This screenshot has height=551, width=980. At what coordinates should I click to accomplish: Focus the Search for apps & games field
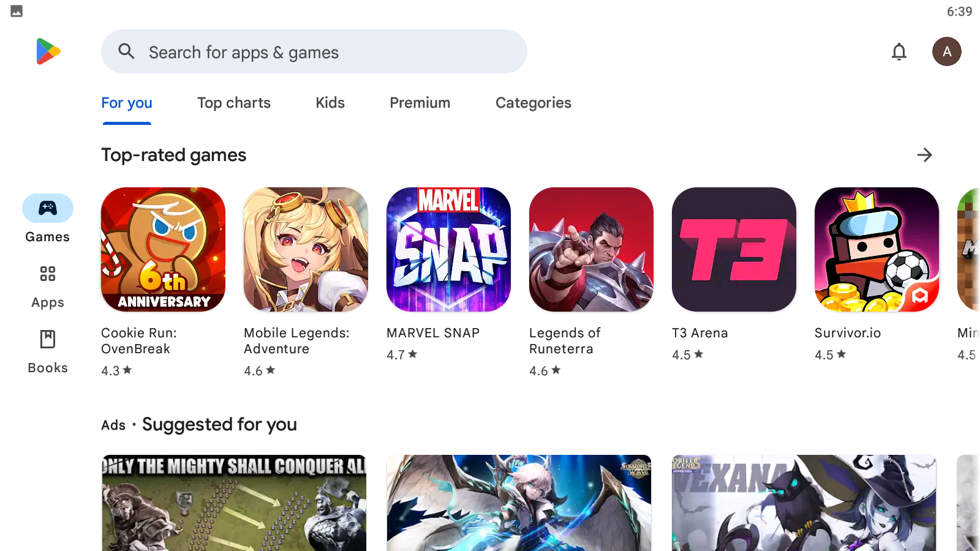click(x=314, y=51)
